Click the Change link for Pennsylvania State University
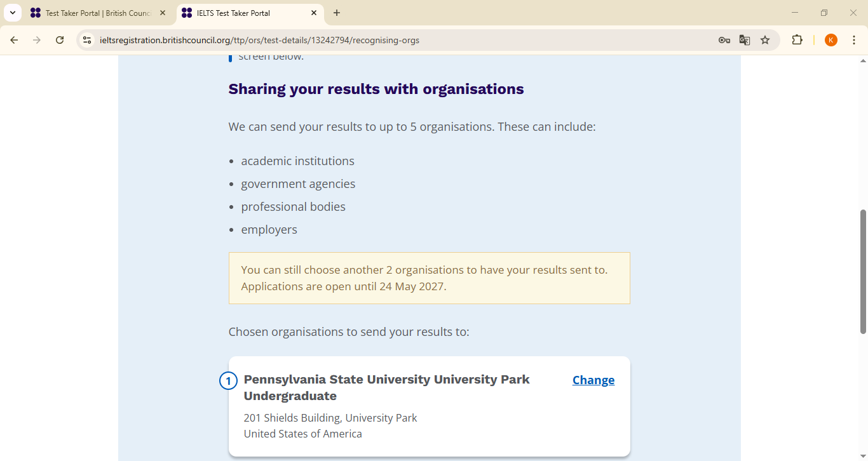 point(593,380)
